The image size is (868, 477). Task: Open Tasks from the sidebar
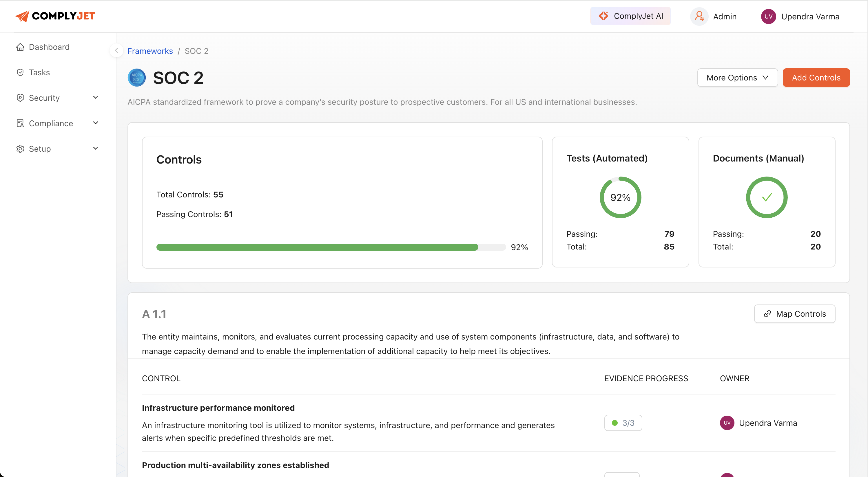click(x=39, y=72)
